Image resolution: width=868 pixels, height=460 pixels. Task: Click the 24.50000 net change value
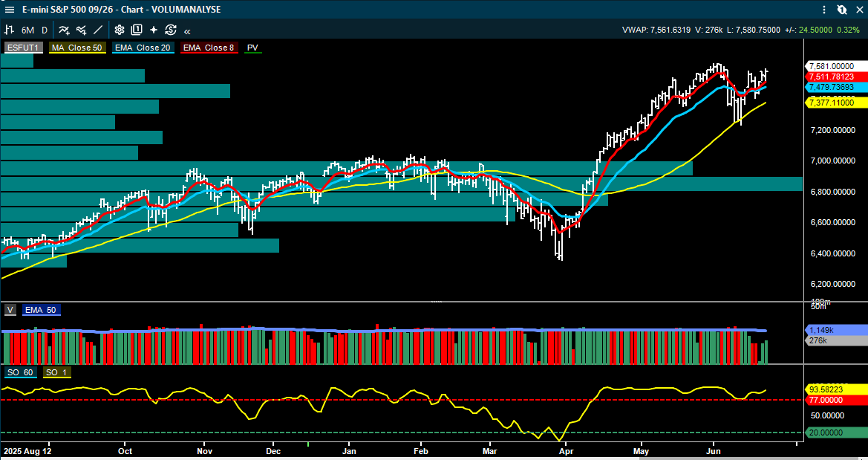(816, 30)
